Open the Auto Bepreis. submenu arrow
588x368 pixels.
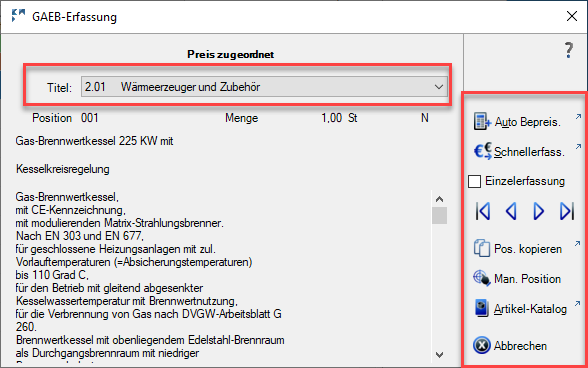click(x=578, y=117)
